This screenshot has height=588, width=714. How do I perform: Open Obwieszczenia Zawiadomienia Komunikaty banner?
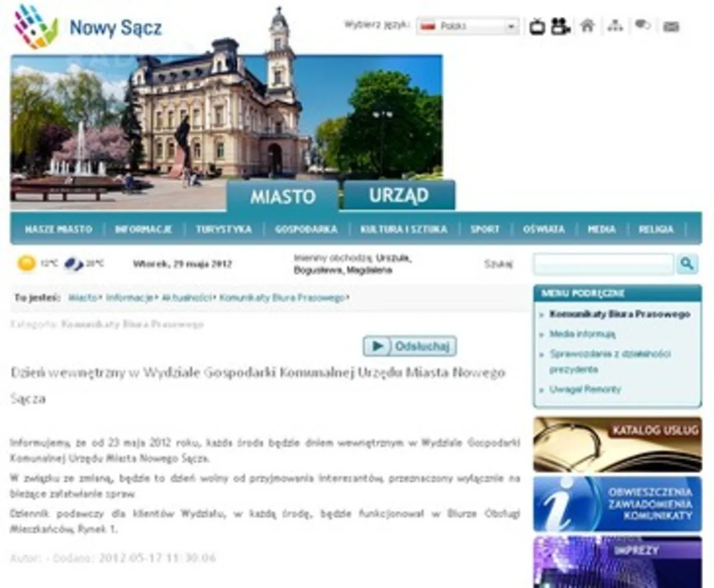click(618, 504)
